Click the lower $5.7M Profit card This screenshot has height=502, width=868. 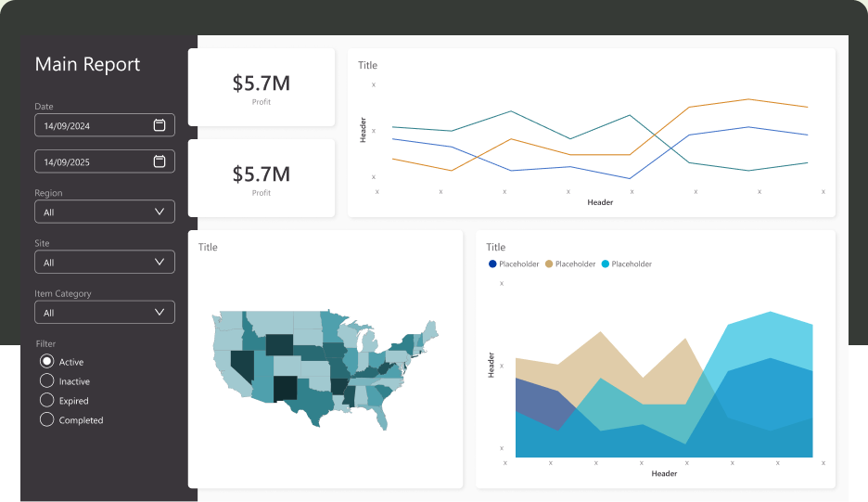[x=262, y=178]
